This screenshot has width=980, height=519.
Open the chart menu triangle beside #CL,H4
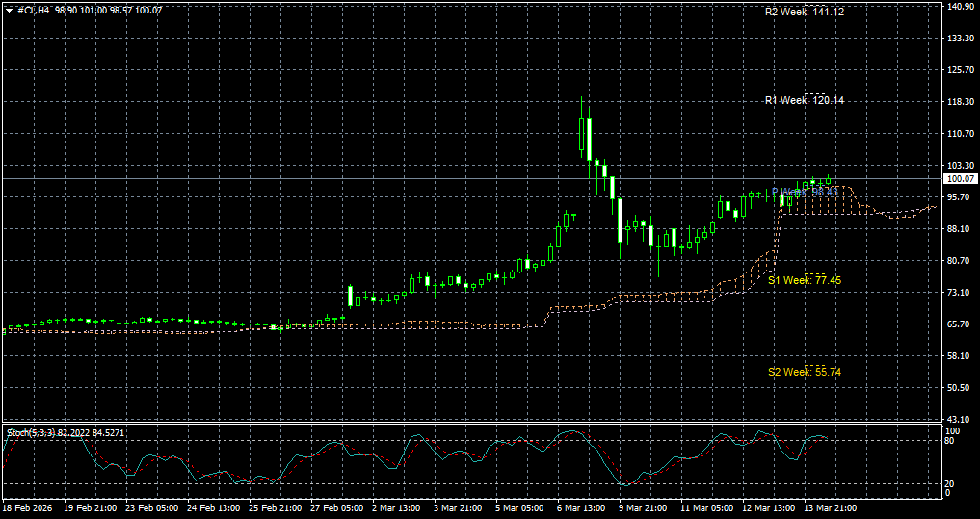[x=9, y=10]
